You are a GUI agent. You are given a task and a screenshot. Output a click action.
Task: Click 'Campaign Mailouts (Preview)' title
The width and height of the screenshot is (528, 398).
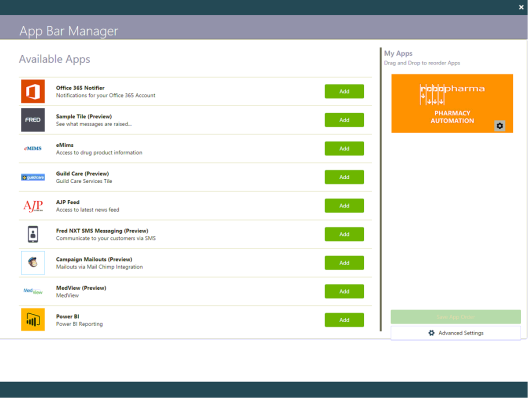tap(94, 259)
